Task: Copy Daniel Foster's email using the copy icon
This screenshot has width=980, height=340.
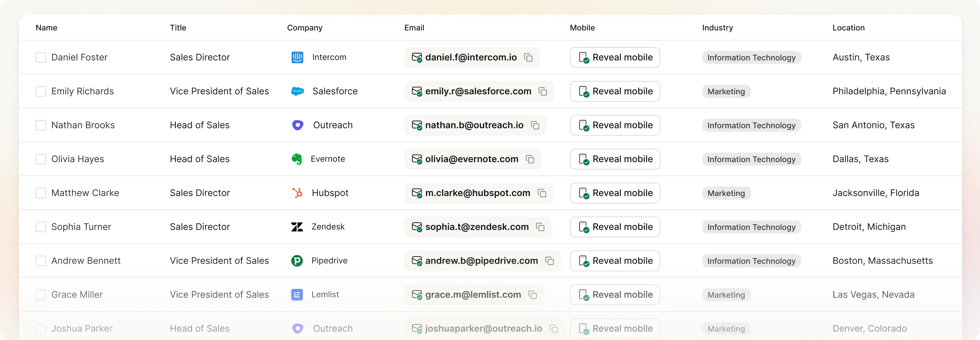Action: pyautogui.click(x=528, y=58)
